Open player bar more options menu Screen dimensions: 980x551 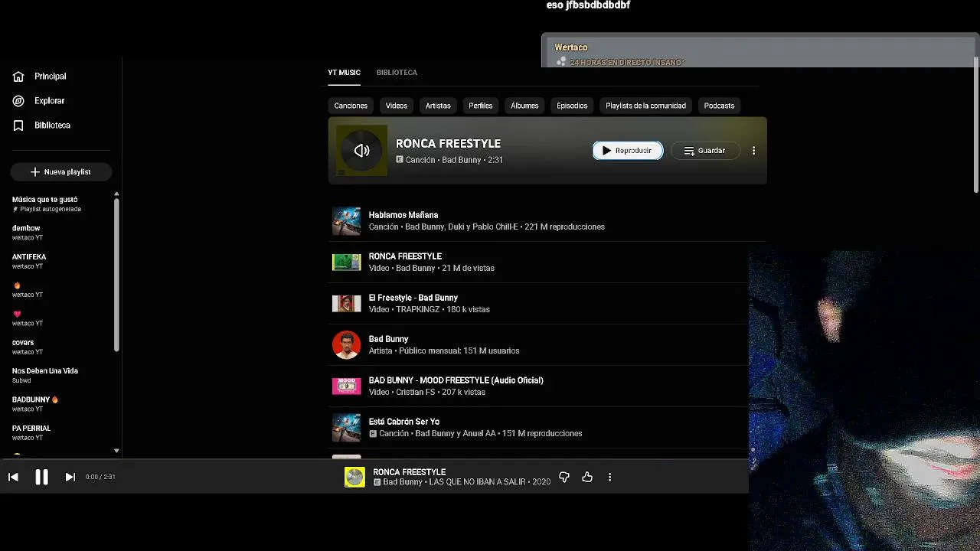coord(609,477)
